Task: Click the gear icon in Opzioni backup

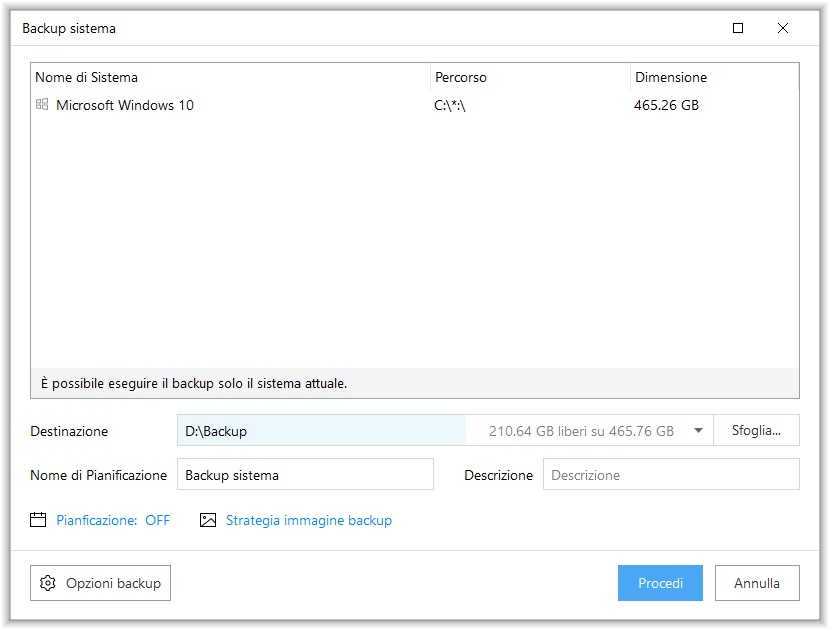Action: coord(48,583)
